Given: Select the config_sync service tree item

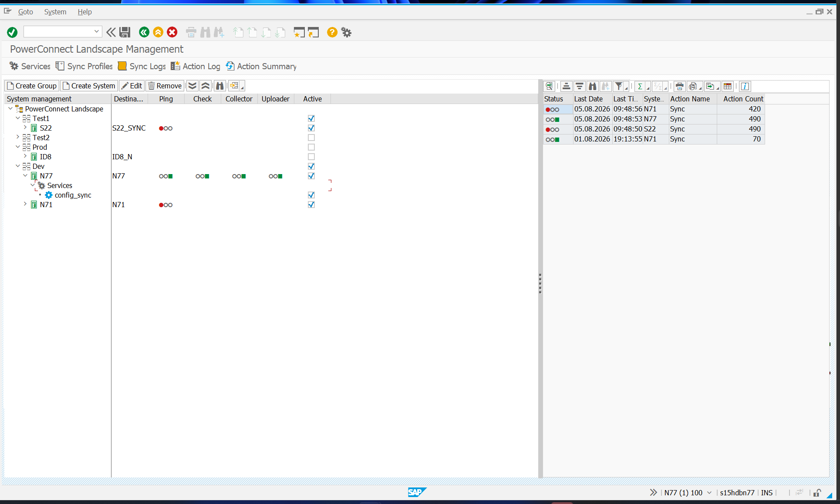Looking at the screenshot, I should tap(73, 195).
